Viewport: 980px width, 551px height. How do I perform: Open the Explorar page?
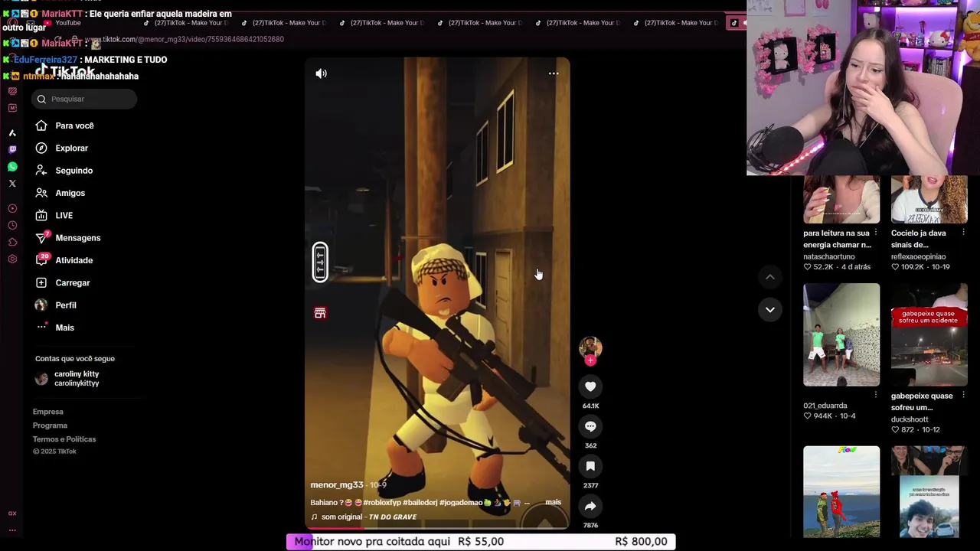click(71, 148)
